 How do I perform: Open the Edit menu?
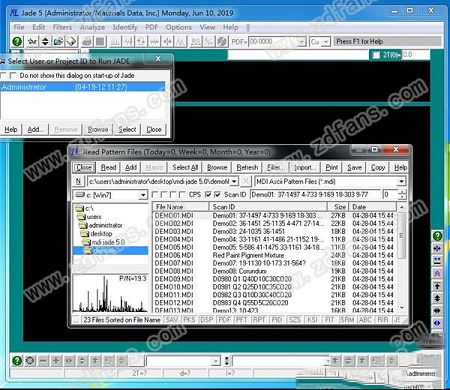[39, 27]
